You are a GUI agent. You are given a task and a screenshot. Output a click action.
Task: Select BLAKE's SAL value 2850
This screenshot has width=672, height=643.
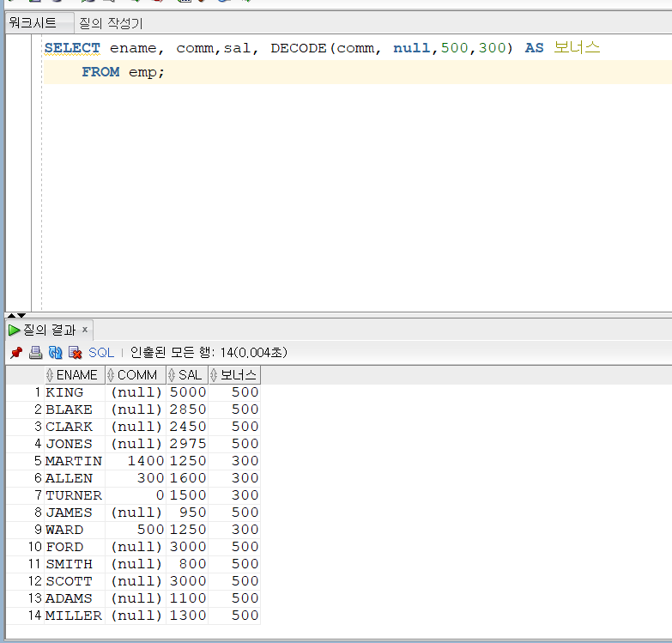pos(187,409)
